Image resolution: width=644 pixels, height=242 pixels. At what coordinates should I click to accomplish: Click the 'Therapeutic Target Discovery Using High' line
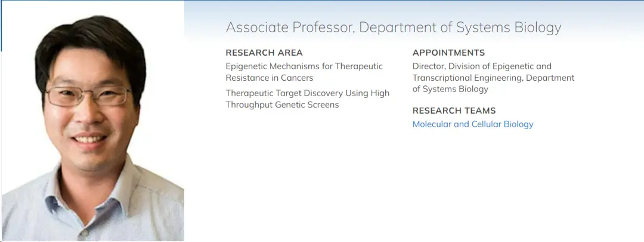(307, 93)
